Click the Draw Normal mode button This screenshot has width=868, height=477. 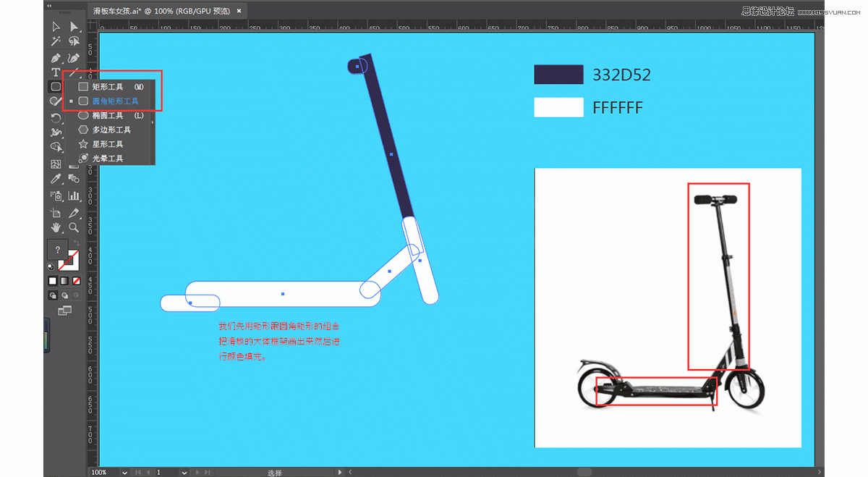53,295
